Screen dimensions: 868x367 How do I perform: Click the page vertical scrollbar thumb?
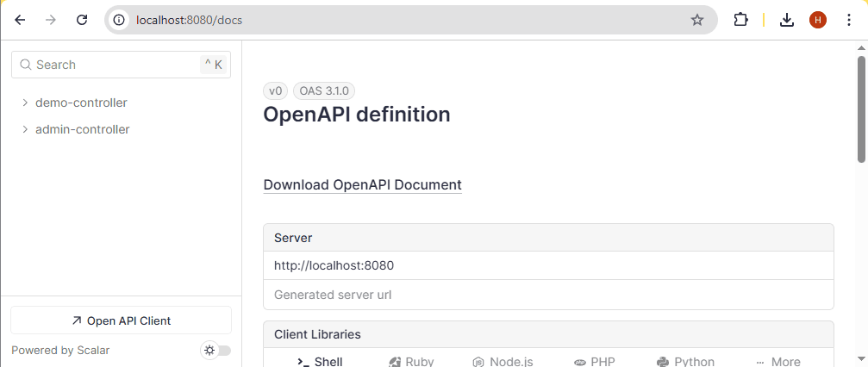861,109
